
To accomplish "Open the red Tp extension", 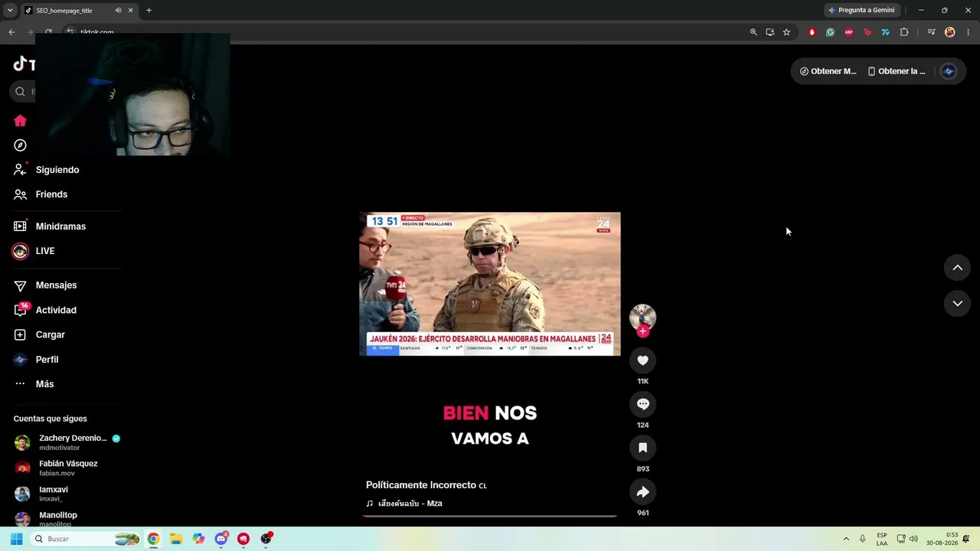I will pyautogui.click(x=867, y=32).
